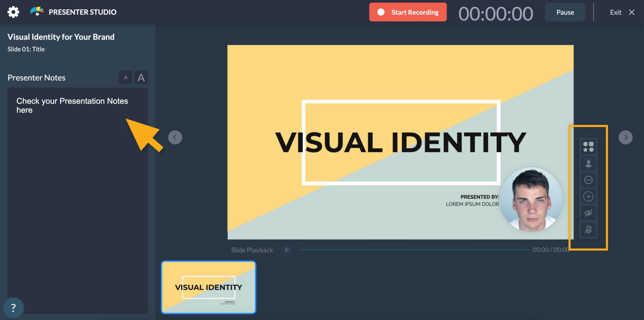Select the presenter webcam shape icon

(588, 163)
